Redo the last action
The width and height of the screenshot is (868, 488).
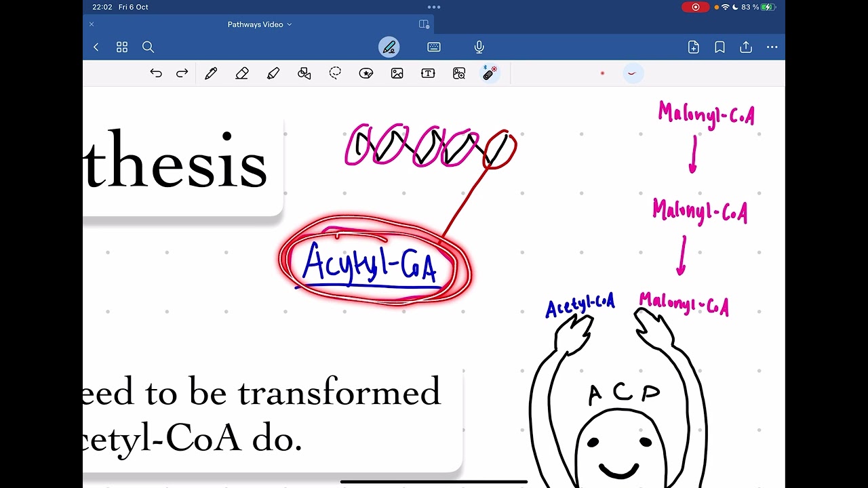pyautogui.click(x=182, y=73)
